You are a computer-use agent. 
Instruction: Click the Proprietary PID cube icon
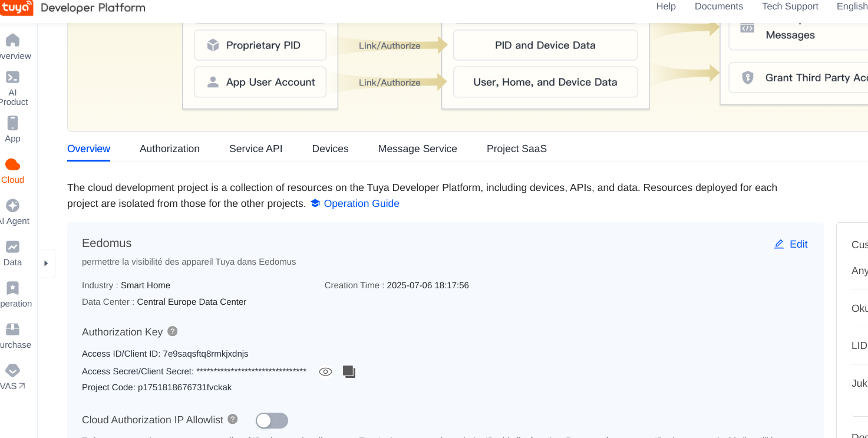tap(213, 45)
